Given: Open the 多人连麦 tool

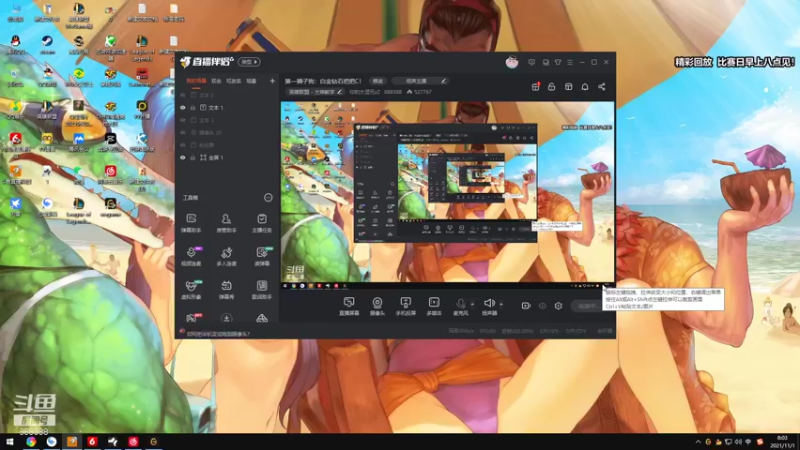Looking at the screenshot, I should 226,256.
